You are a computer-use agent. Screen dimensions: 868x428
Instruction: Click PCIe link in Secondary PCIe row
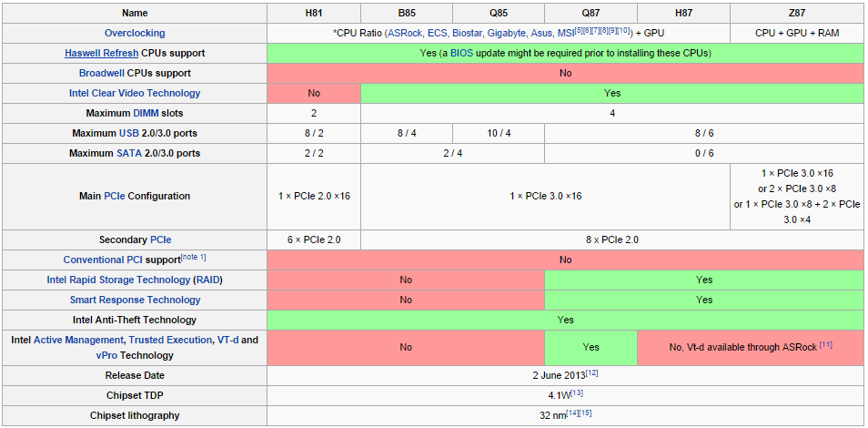click(x=160, y=239)
